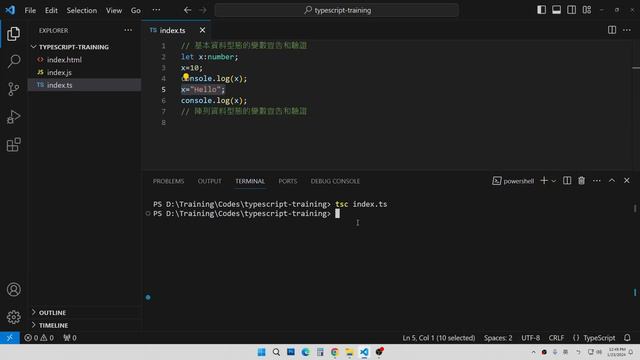Open the Run and Debug view

pos(13,117)
